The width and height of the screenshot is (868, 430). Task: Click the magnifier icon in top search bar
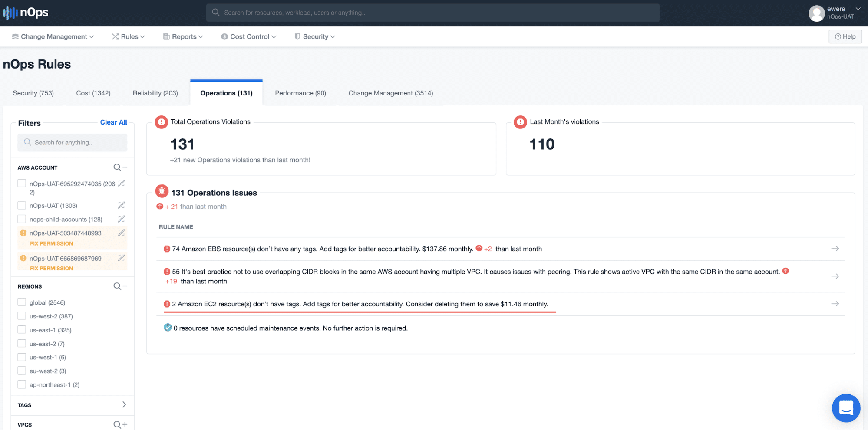[216, 13]
